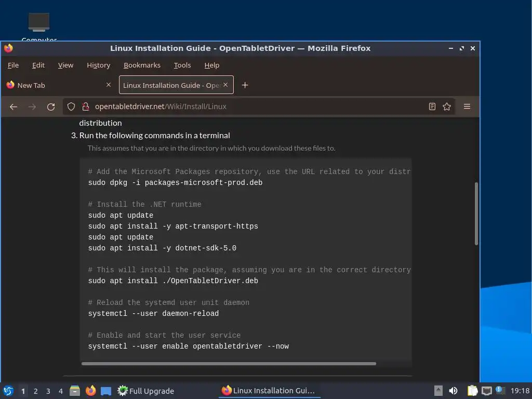This screenshot has height=399, width=532.
Task: Open the clipboard manager tray icon
Action: click(472, 391)
